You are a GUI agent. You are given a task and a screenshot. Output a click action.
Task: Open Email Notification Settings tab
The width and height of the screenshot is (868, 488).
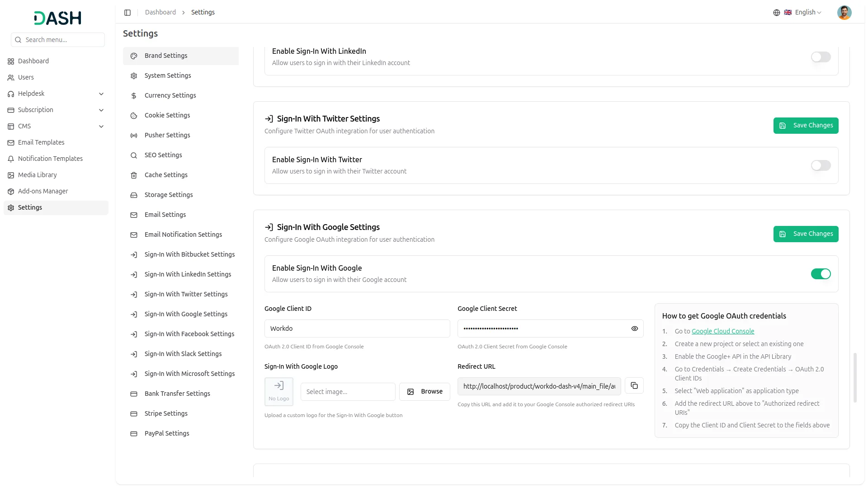181,235
